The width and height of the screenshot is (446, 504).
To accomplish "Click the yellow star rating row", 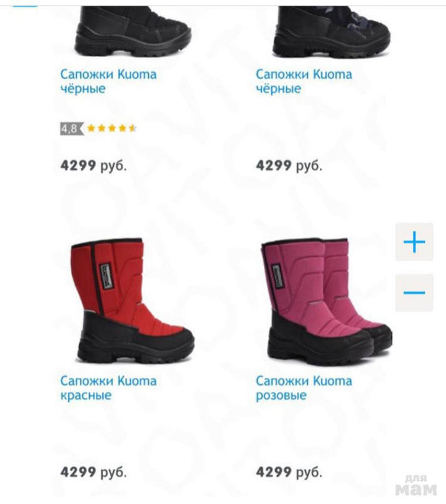I will tap(112, 129).
